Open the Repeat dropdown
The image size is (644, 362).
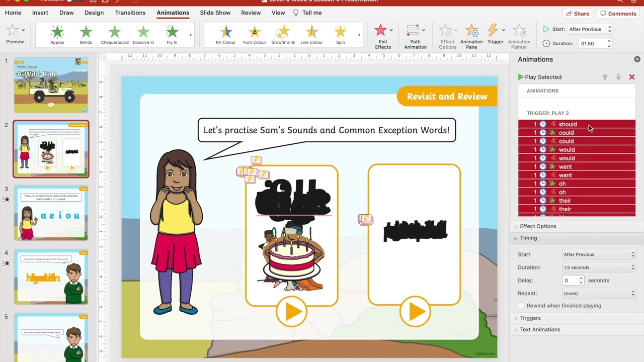[x=599, y=293]
